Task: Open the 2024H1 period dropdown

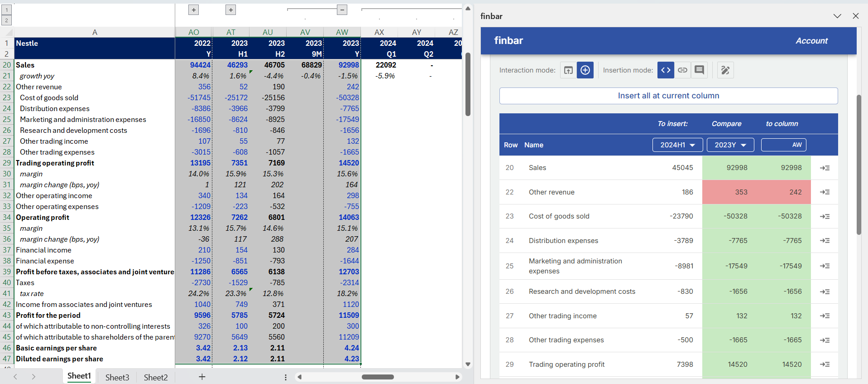Action: click(x=677, y=145)
